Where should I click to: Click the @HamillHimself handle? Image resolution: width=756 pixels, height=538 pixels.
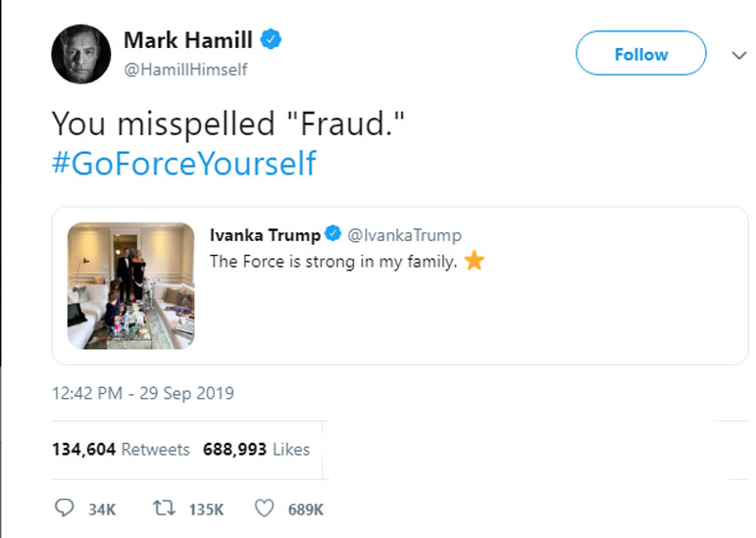coord(185,70)
